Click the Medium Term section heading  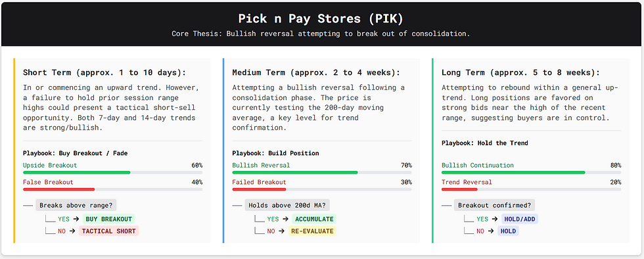316,73
